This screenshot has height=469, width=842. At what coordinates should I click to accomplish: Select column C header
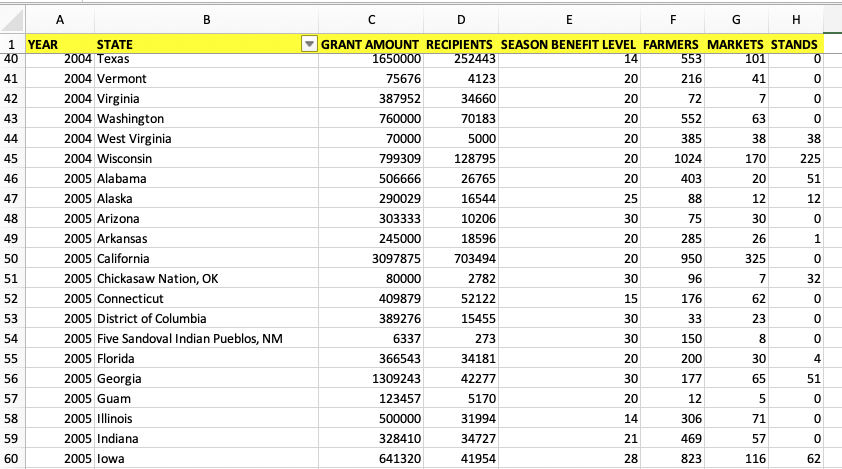(371, 19)
